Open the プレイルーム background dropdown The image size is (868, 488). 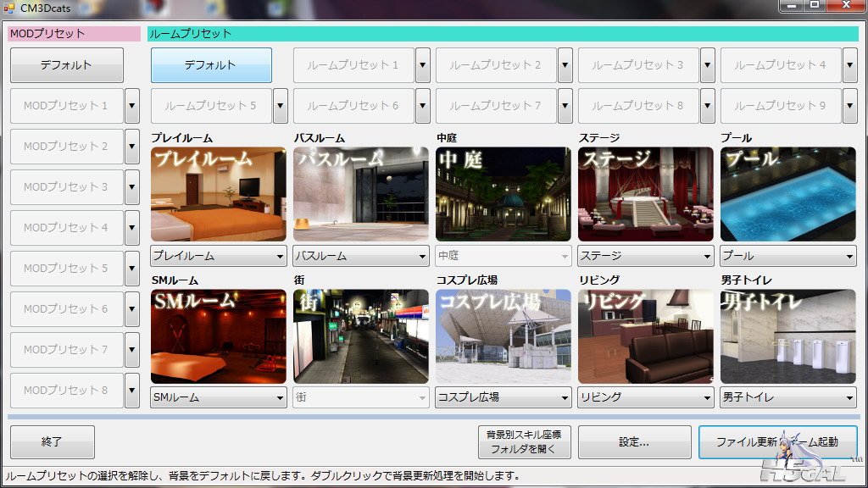tap(219, 256)
